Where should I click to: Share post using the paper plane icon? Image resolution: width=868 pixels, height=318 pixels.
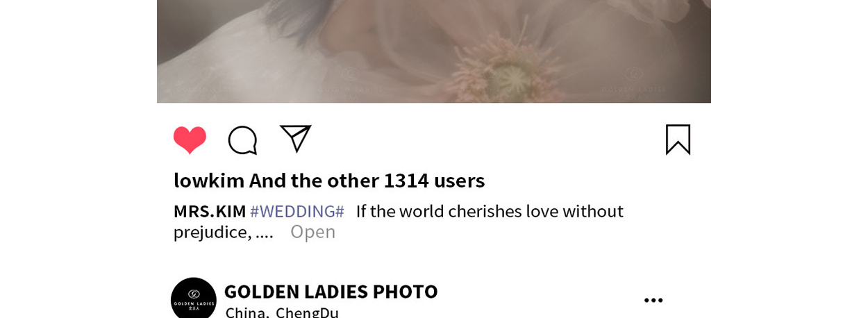(295, 138)
